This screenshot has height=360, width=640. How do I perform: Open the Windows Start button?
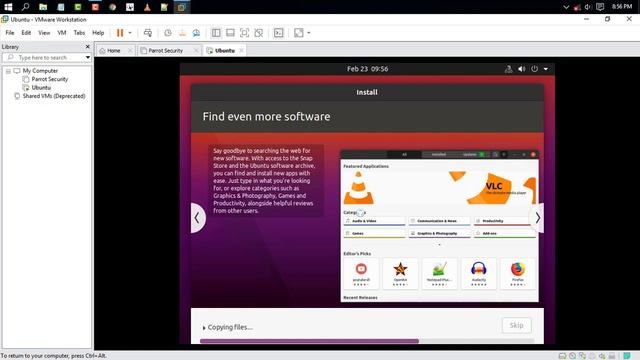[x=8, y=7]
